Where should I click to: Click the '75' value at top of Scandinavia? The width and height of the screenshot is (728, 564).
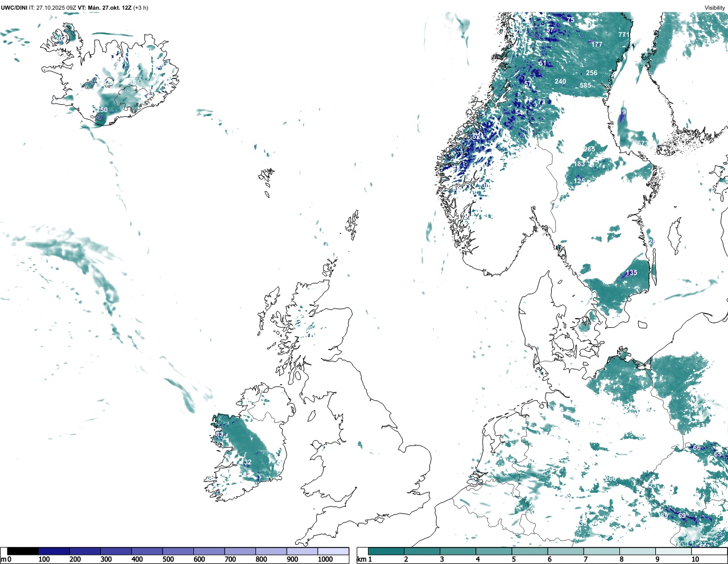tap(570, 20)
